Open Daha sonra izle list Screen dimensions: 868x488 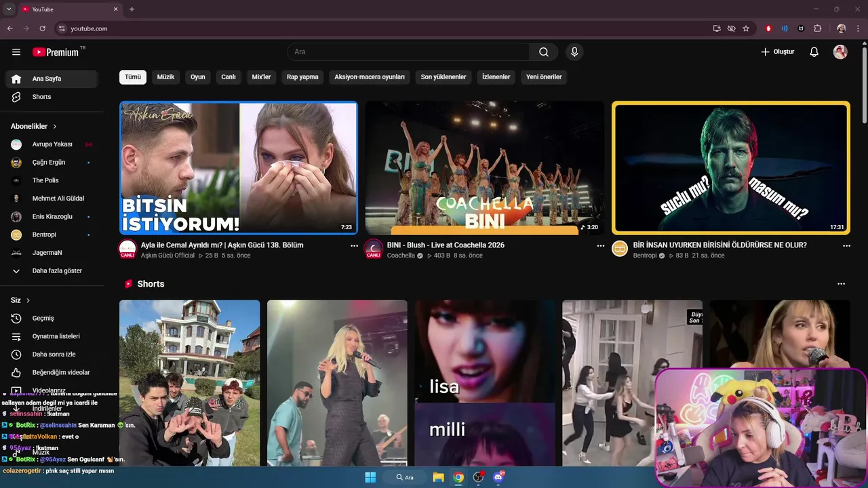tap(52, 354)
